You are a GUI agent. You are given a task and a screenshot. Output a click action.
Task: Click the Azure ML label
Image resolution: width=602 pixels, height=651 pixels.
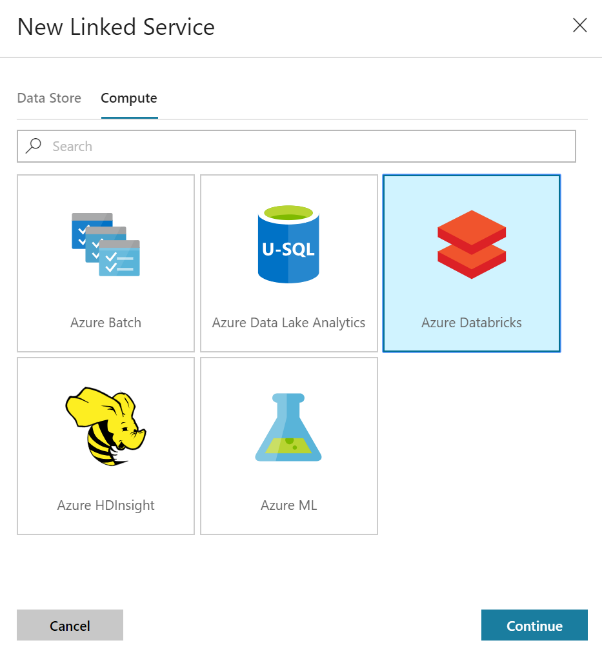(289, 505)
